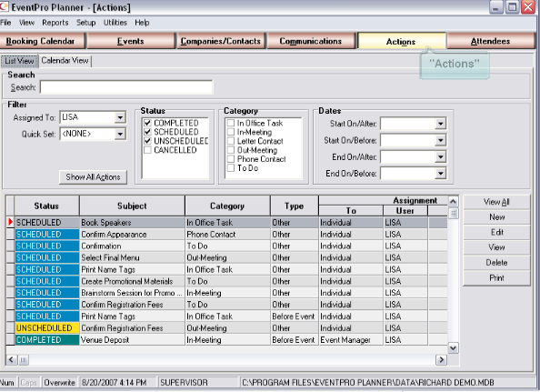Open the Setup menu
This screenshot has height=392, width=540.
(x=85, y=23)
